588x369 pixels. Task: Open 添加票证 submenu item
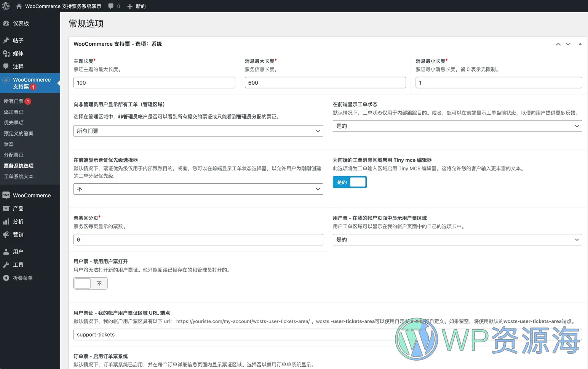click(x=14, y=112)
